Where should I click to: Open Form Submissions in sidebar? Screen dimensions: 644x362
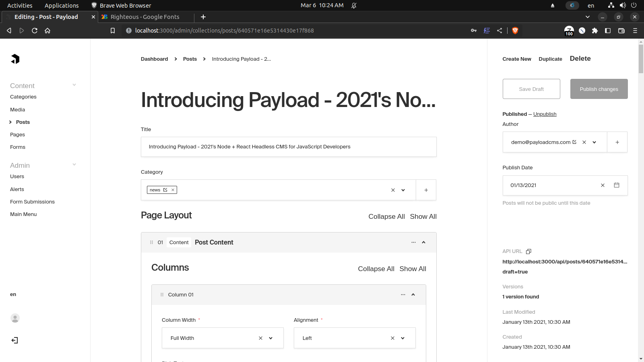[33, 202]
